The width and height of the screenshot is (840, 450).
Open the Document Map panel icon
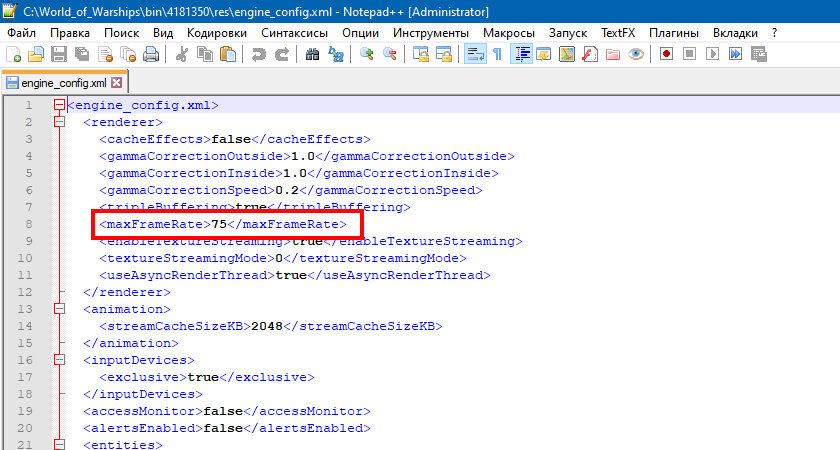567,54
